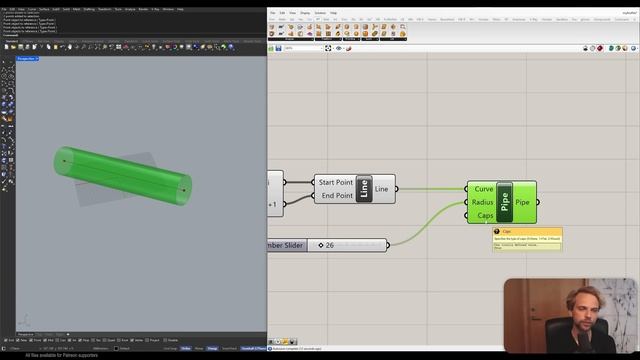Toggle Grid Snap in Rhino status bar
This screenshot has height=360, width=640.
[x=170, y=348]
